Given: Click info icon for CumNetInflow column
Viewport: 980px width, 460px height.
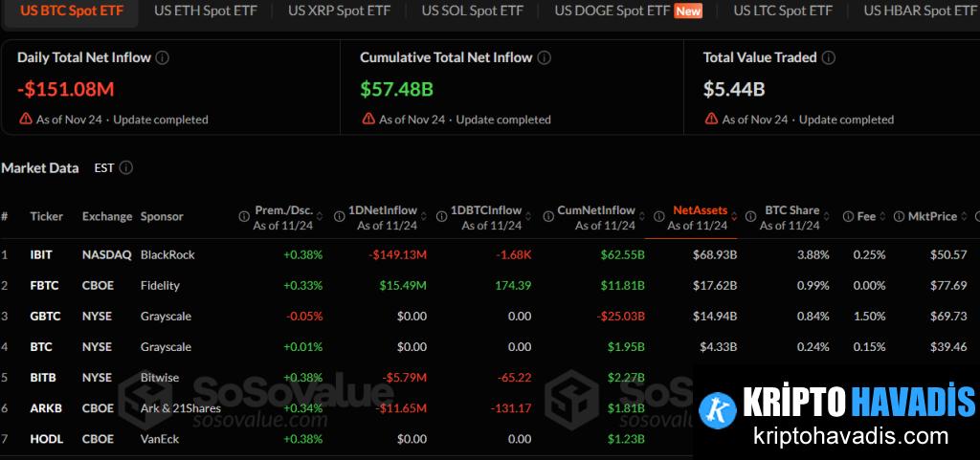Looking at the screenshot, I should coord(548,216).
